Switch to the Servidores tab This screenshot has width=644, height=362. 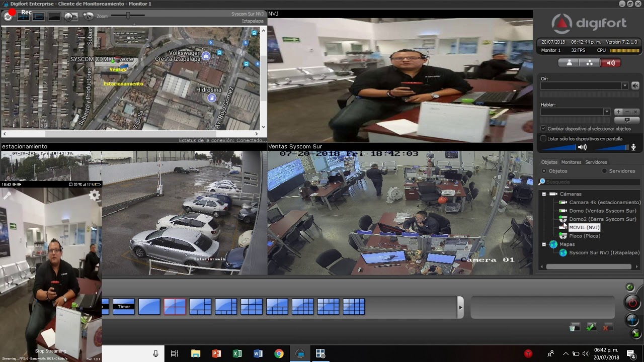(596, 162)
